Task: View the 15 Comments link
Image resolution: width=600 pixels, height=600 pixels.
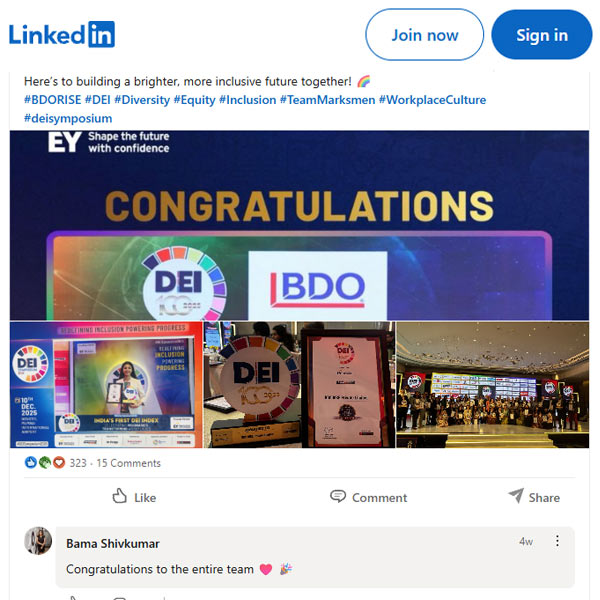Action: [x=129, y=463]
